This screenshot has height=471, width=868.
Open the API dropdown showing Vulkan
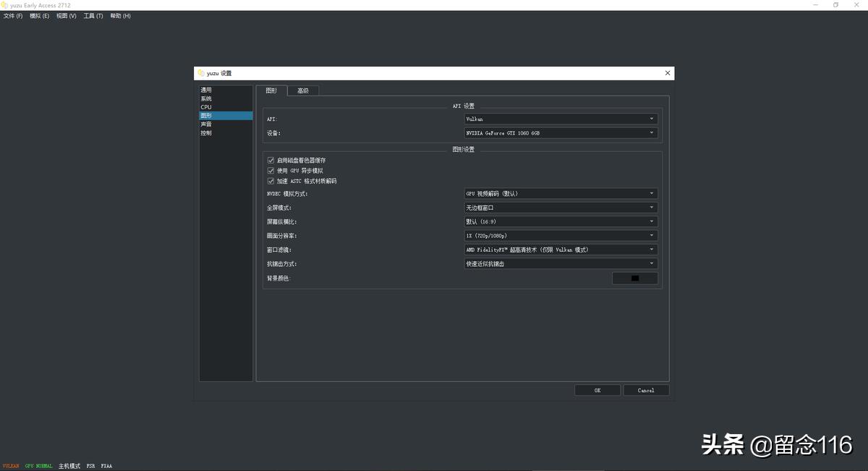(561, 119)
